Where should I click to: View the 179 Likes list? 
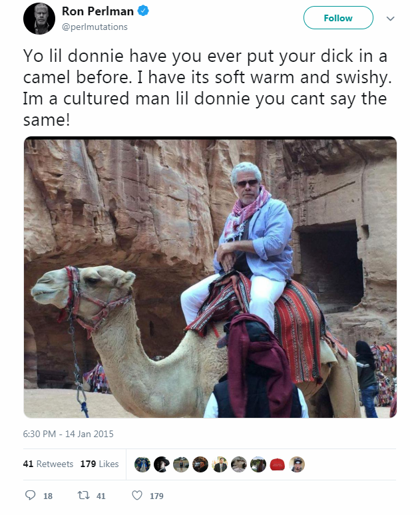click(99, 464)
